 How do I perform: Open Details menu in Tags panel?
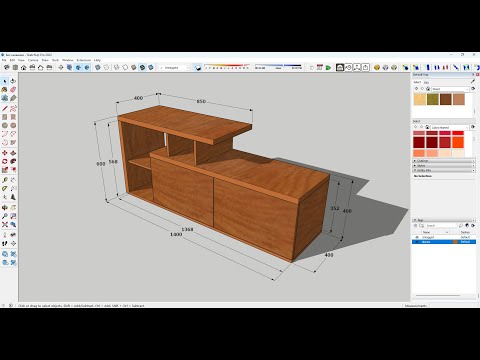tap(473, 226)
